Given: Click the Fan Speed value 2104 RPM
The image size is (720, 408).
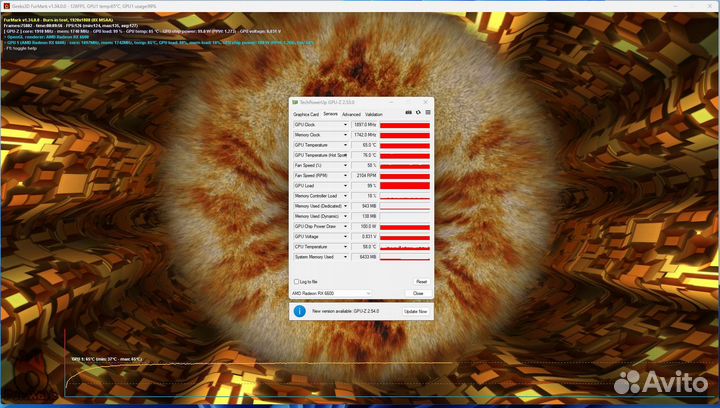Looking at the screenshot, I should (x=365, y=176).
